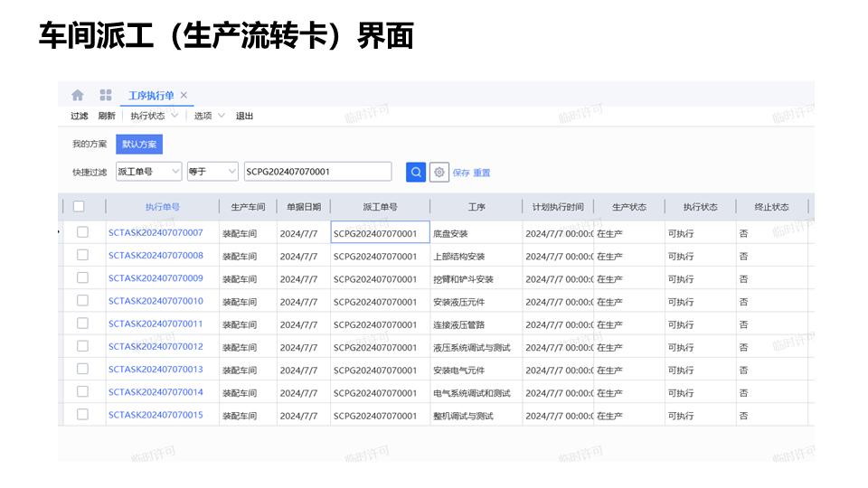Open the 选项 dropdown menu
This screenshot has height=488, width=868.
209,116
